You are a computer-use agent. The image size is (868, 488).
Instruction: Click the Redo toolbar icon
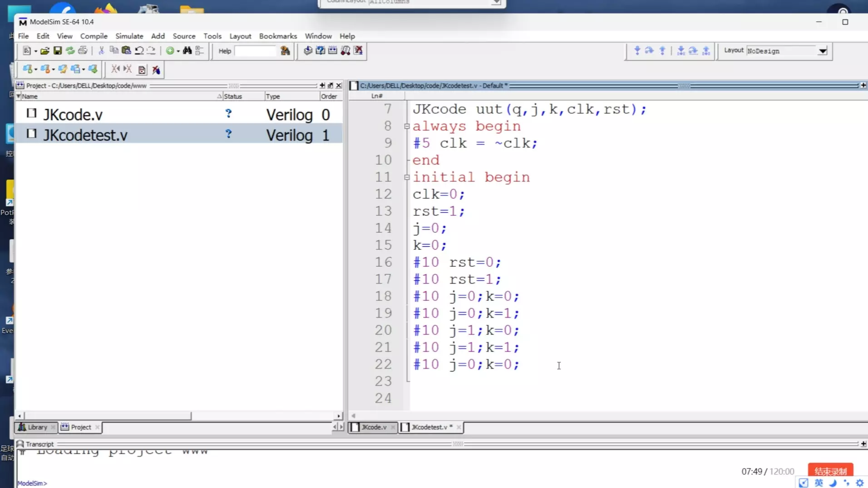point(151,51)
